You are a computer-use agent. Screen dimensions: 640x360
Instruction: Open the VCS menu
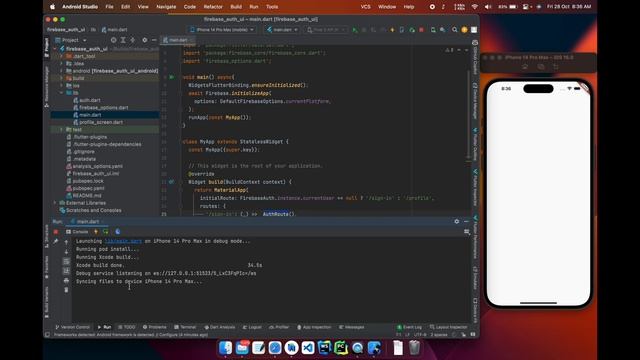[365, 7]
